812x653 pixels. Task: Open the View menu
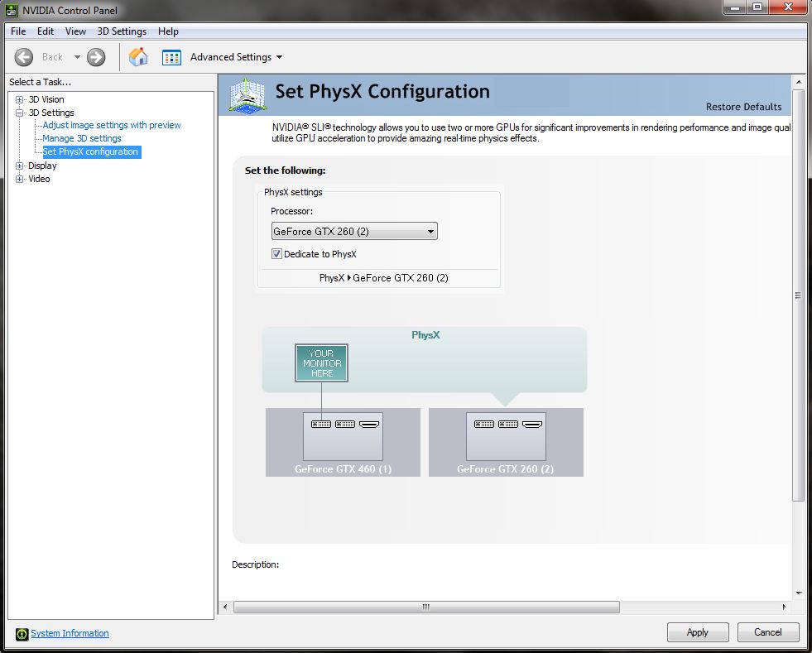pos(75,31)
